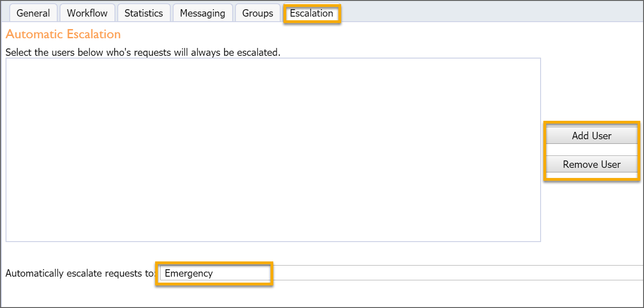
Task: Click the Remove User button
Action: tap(591, 164)
